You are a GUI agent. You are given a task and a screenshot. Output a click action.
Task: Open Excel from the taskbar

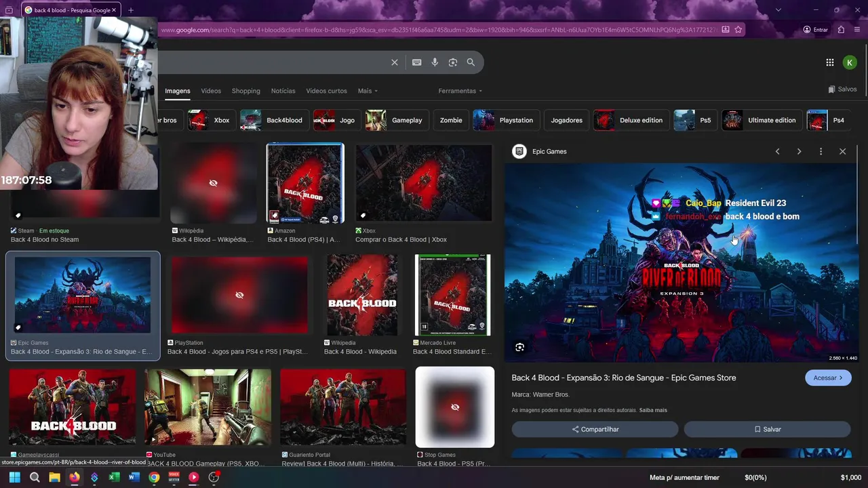pos(114,477)
